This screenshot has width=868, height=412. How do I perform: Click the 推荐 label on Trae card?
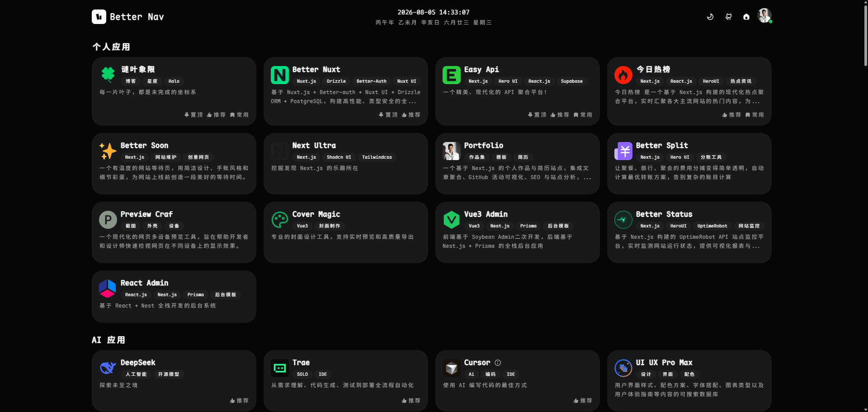tap(411, 401)
